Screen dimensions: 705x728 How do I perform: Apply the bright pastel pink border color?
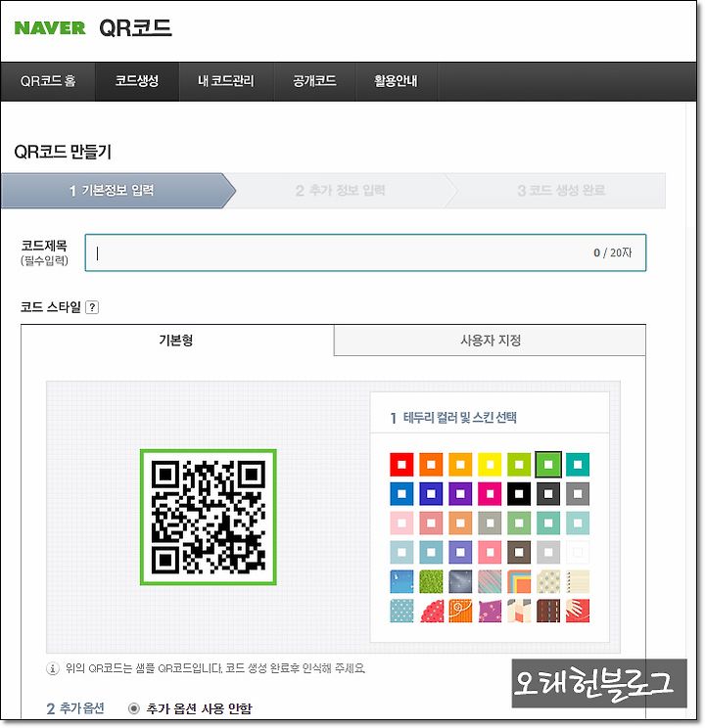(x=490, y=552)
